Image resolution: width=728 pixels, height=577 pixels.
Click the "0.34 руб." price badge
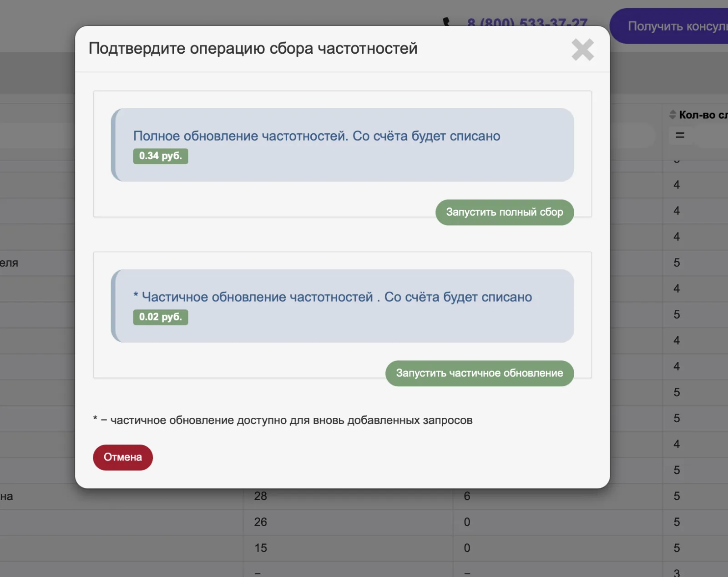pos(161,156)
